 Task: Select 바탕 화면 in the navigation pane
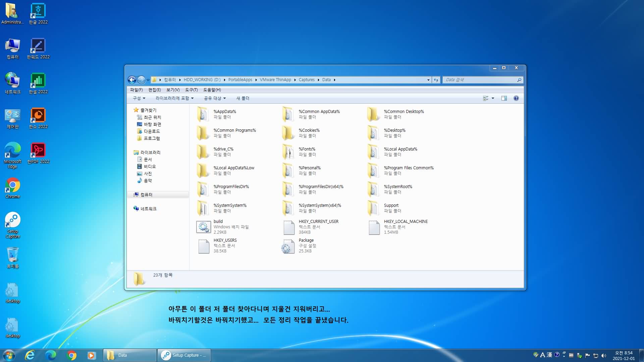[149, 124]
